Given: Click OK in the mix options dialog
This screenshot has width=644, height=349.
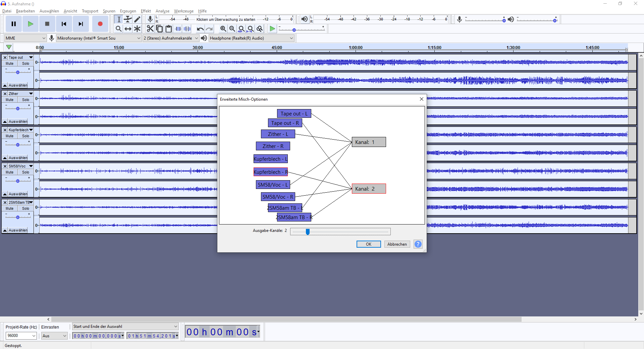Looking at the screenshot, I should pos(369,244).
